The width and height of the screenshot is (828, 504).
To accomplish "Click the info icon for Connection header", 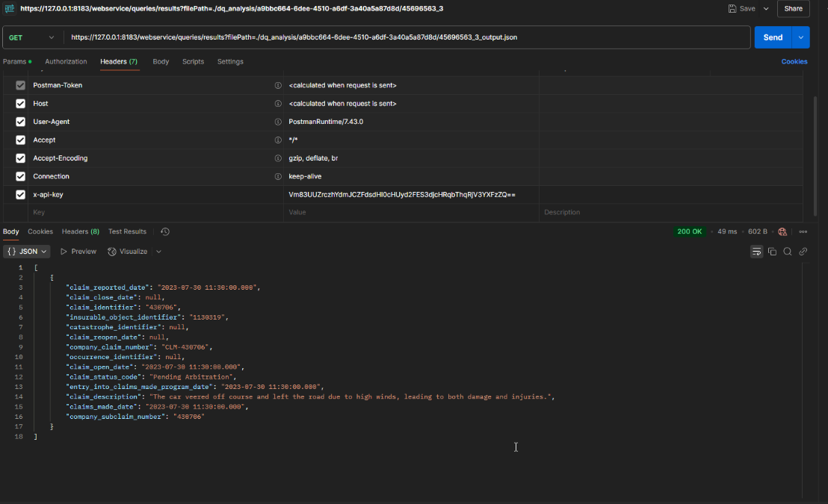I will click(x=278, y=176).
